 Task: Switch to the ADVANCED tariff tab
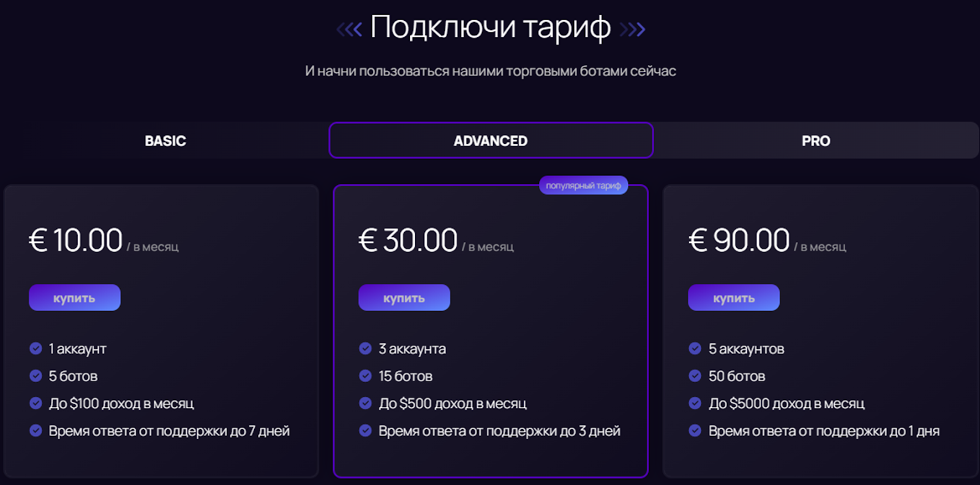pos(491,141)
